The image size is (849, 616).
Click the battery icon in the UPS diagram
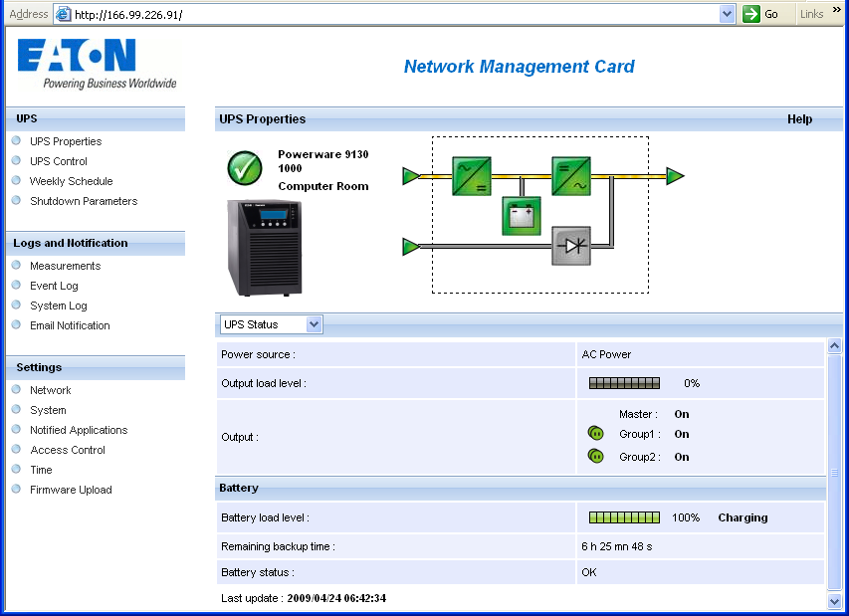click(x=522, y=216)
